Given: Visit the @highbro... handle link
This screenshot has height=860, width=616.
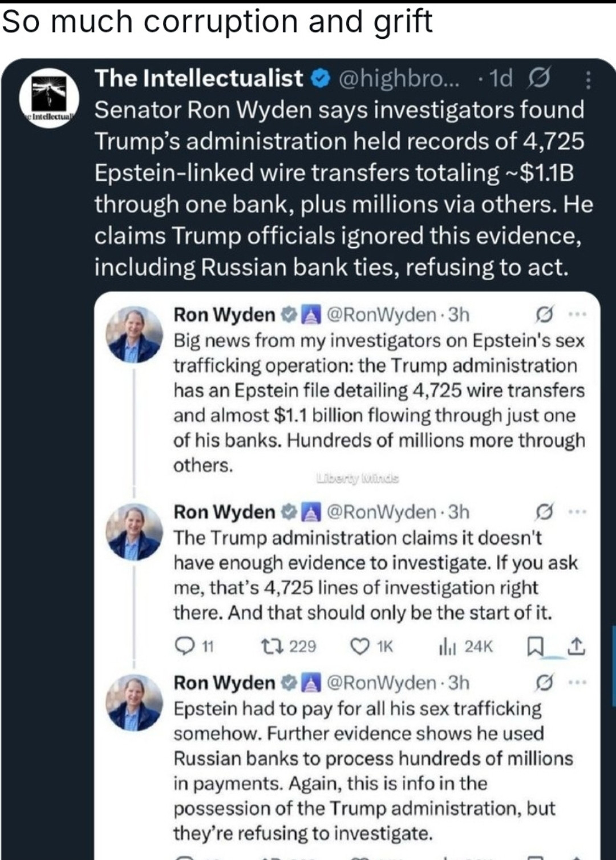Looking at the screenshot, I should pyautogui.click(x=399, y=78).
